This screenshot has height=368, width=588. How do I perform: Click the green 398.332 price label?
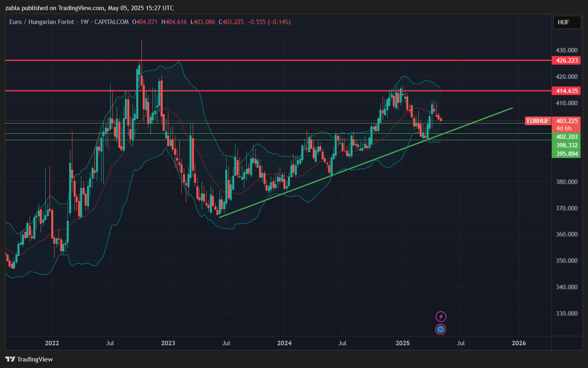click(566, 145)
